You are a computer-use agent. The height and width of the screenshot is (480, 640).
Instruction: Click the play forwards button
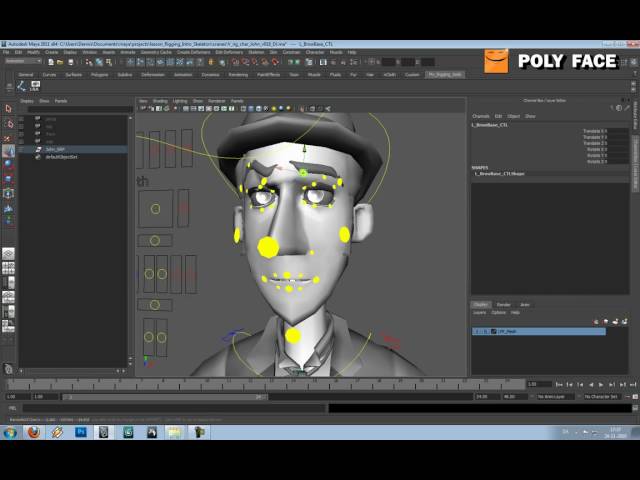[x=601, y=384]
